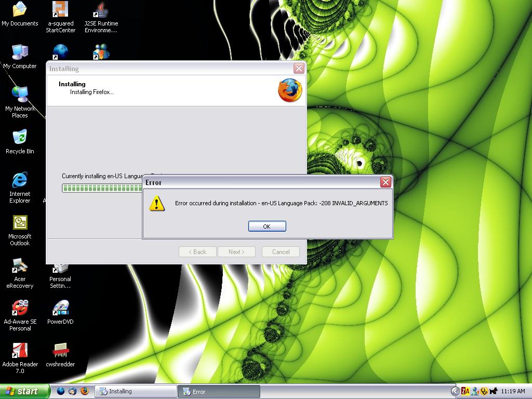
Task: Click the ZoneAlarm ZA tray icon
Action: click(465, 392)
